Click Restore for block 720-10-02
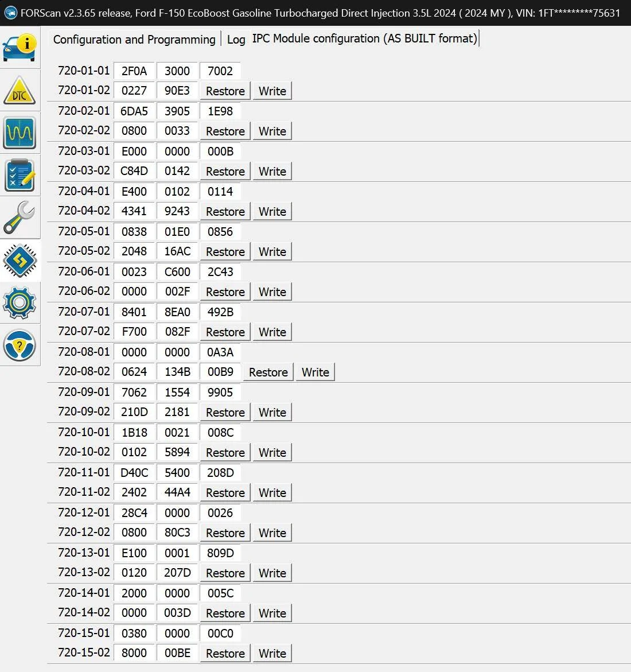 [225, 453]
